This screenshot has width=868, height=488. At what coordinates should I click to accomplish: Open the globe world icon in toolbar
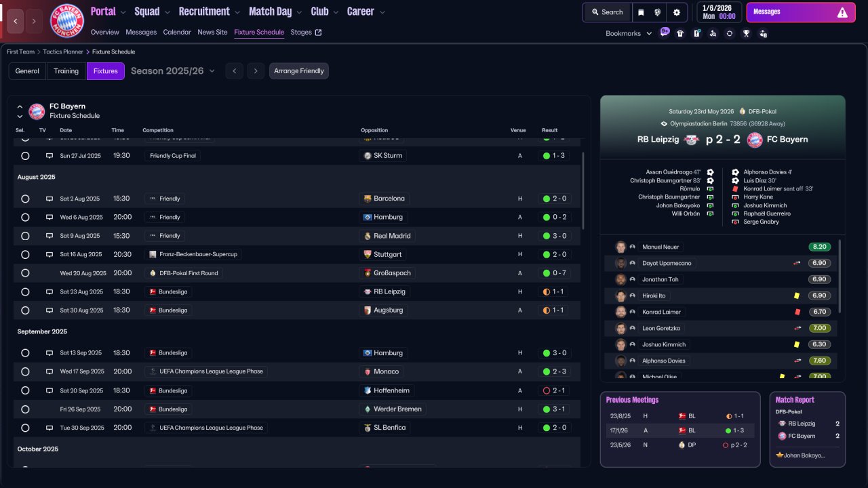click(x=658, y=12)
